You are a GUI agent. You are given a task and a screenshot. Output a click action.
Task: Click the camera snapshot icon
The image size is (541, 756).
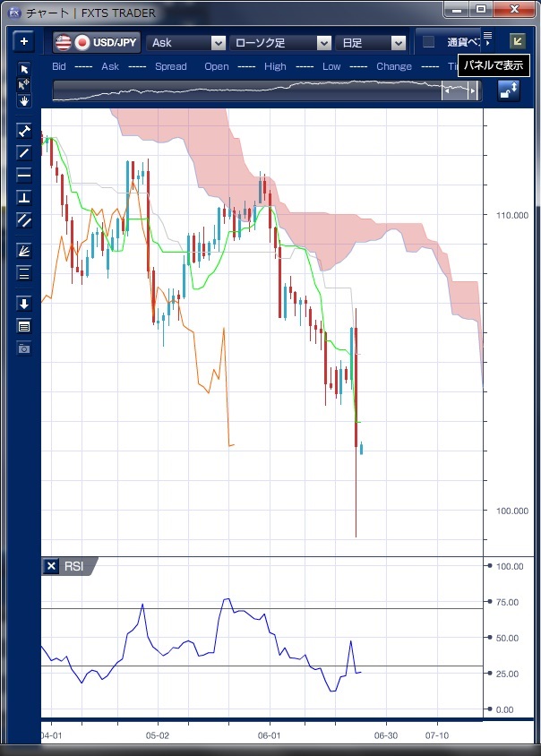tap(24, 348)
